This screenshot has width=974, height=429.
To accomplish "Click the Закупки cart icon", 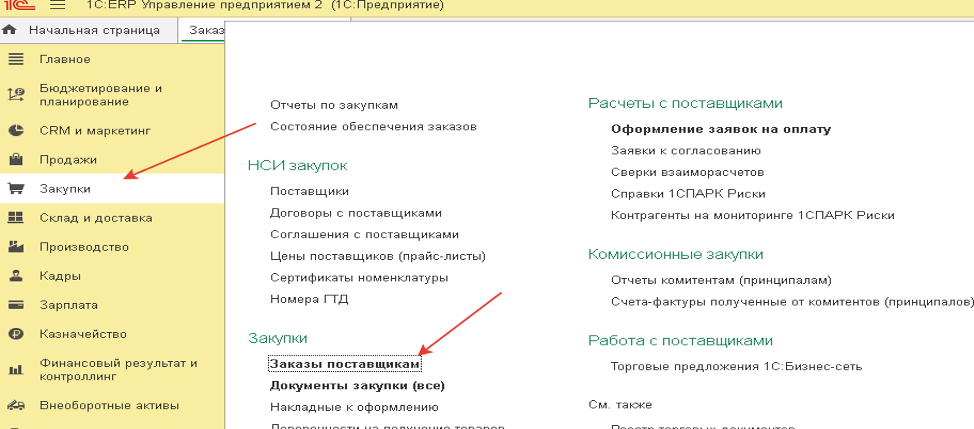I will tap(16, 189).
